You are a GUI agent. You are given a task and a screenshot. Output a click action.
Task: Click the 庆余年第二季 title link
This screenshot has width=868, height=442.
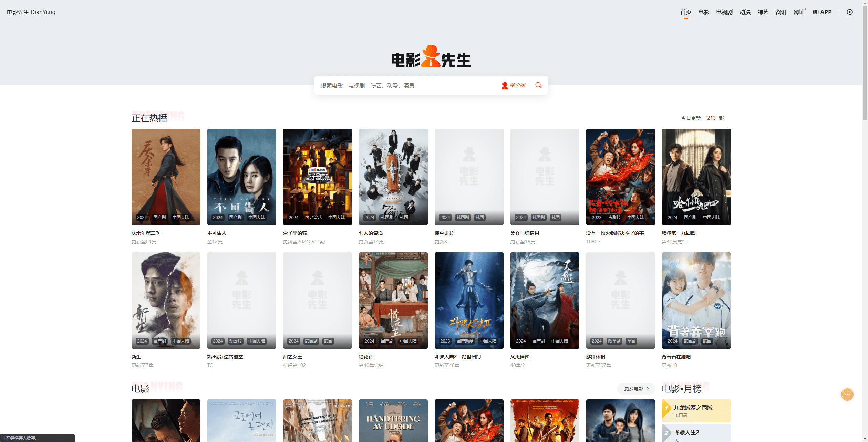pos(146,233)
